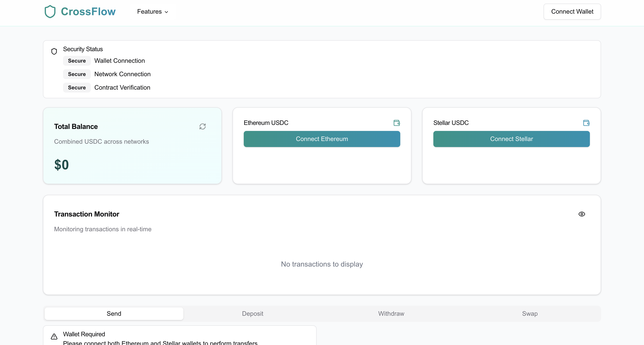Click the Secure badge for Contract Verification

tap(77, 87)
